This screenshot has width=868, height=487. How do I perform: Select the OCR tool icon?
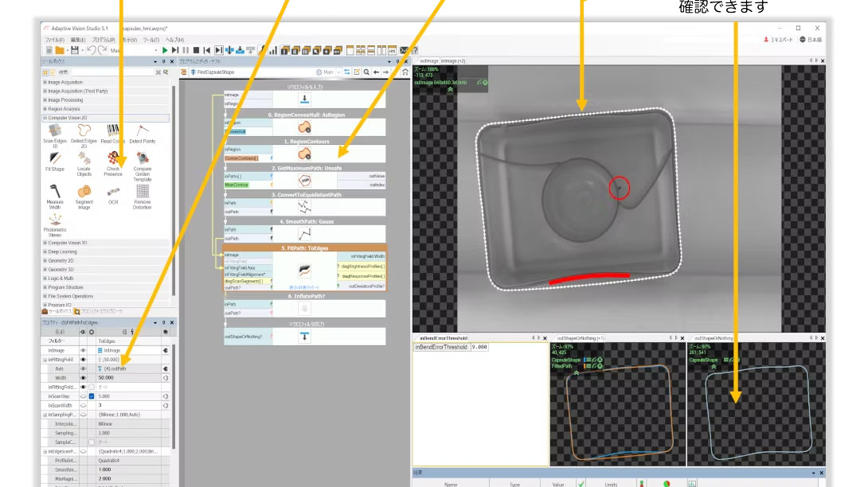click(x=113, y=193)
